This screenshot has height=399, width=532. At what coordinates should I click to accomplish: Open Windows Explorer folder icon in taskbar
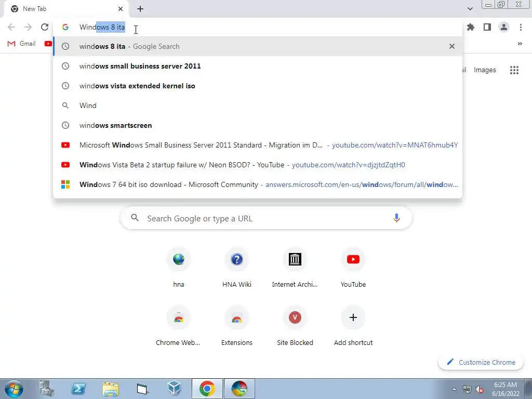111,389
